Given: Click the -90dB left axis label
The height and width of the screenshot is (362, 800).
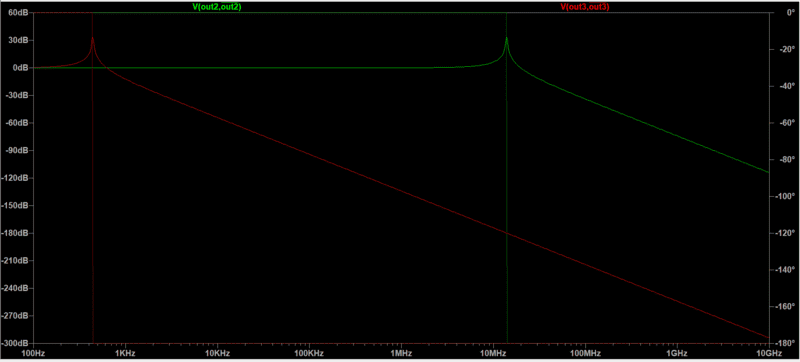Looking at the screenshot, I should click(17, 150).
